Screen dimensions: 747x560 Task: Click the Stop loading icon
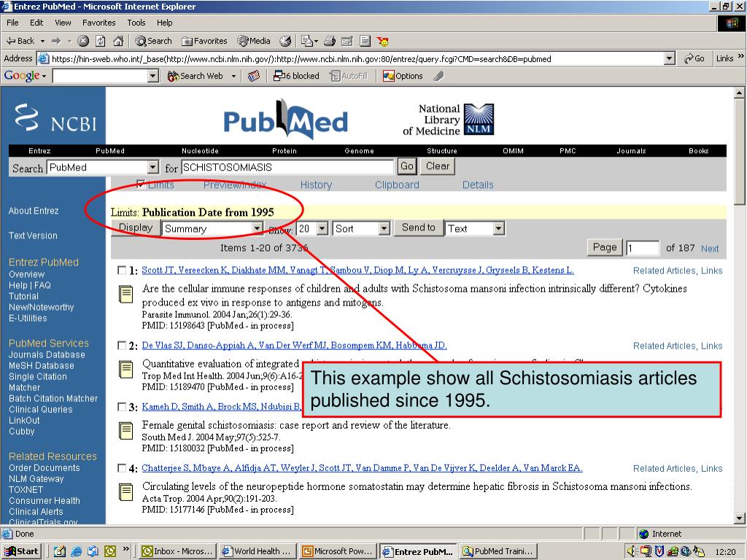click(x=83, y=41)
